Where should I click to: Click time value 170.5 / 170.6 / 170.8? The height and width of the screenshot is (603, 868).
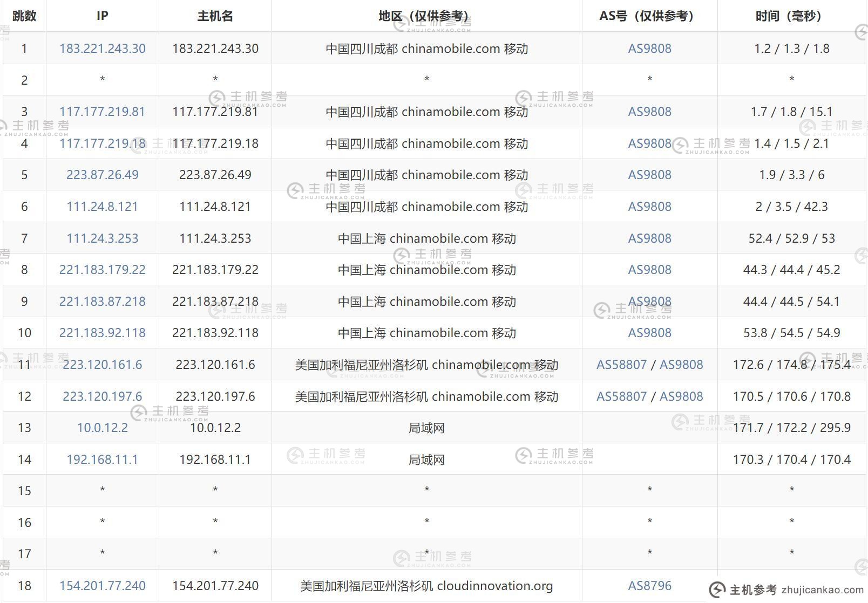click(x=791, y=396)
